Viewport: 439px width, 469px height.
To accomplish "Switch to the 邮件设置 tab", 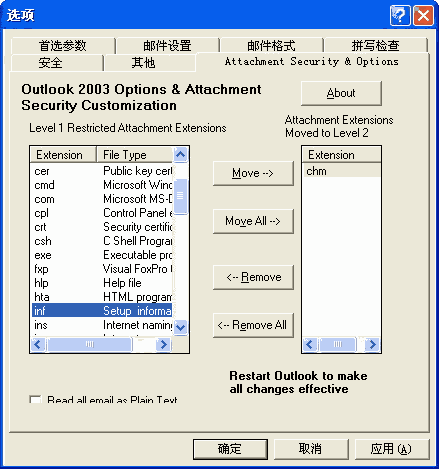I will coord(167,46).
